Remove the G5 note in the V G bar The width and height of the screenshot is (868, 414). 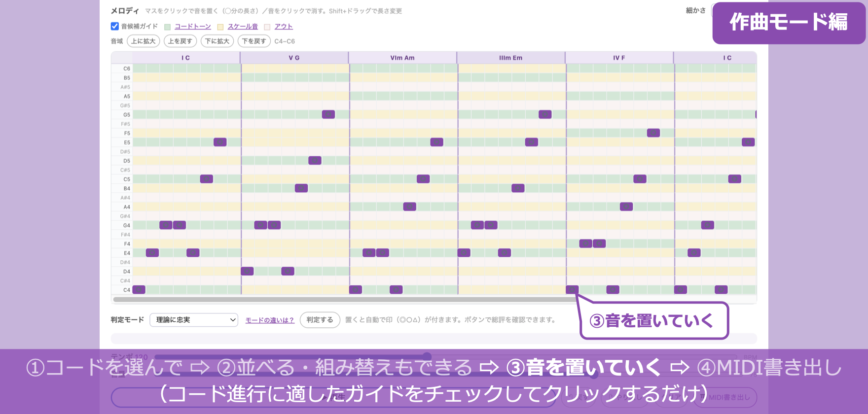coord(328,114)
